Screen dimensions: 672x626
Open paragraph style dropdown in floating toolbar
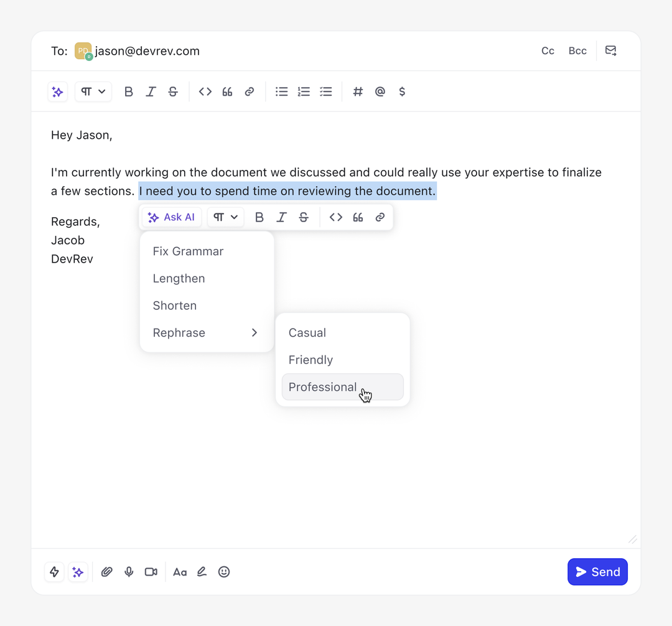(x=226, y=217)
